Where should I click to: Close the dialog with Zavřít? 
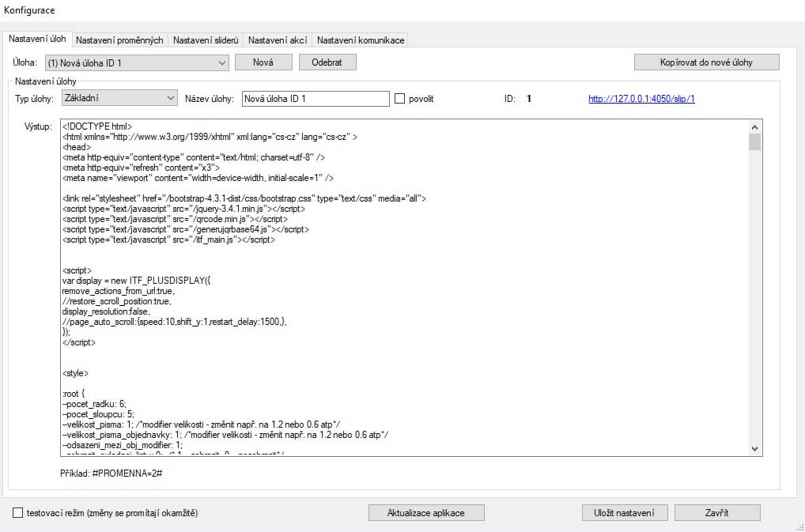[717, 512]
